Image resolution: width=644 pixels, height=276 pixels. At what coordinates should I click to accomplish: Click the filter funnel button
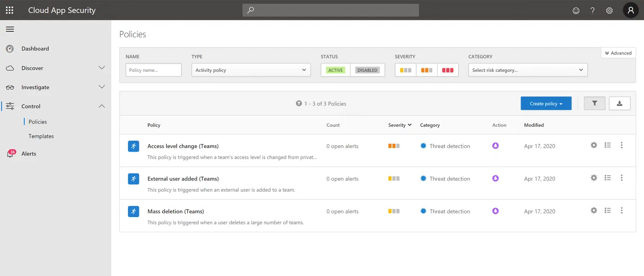pyautogui.click(x=595, y=103)
